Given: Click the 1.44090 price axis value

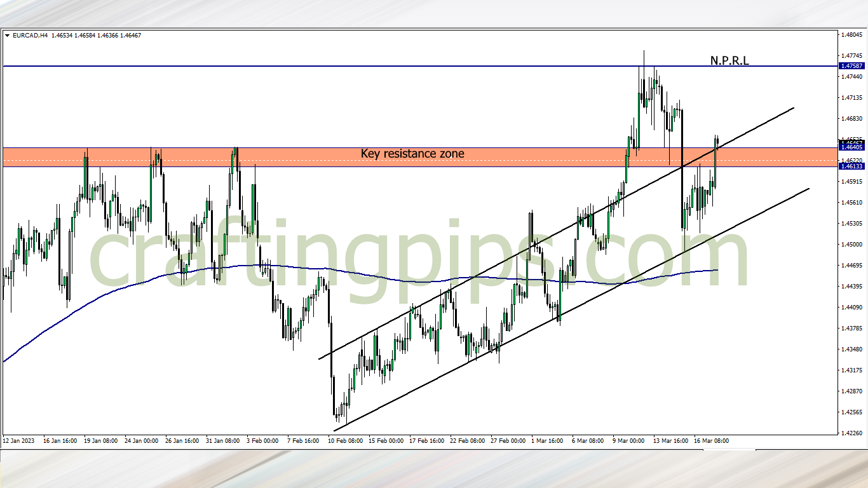Looking at the screenshot, I should click(851, 308).
